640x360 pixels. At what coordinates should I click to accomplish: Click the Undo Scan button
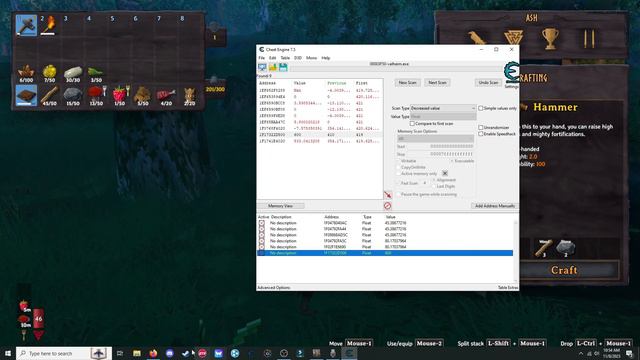488,82
